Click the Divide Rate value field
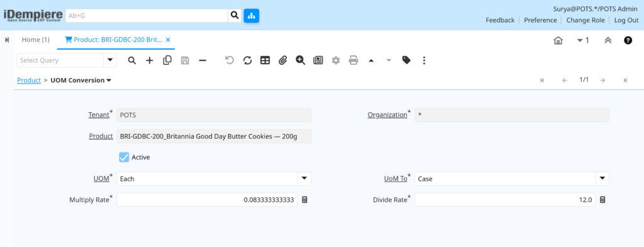 tap(505, 200)
